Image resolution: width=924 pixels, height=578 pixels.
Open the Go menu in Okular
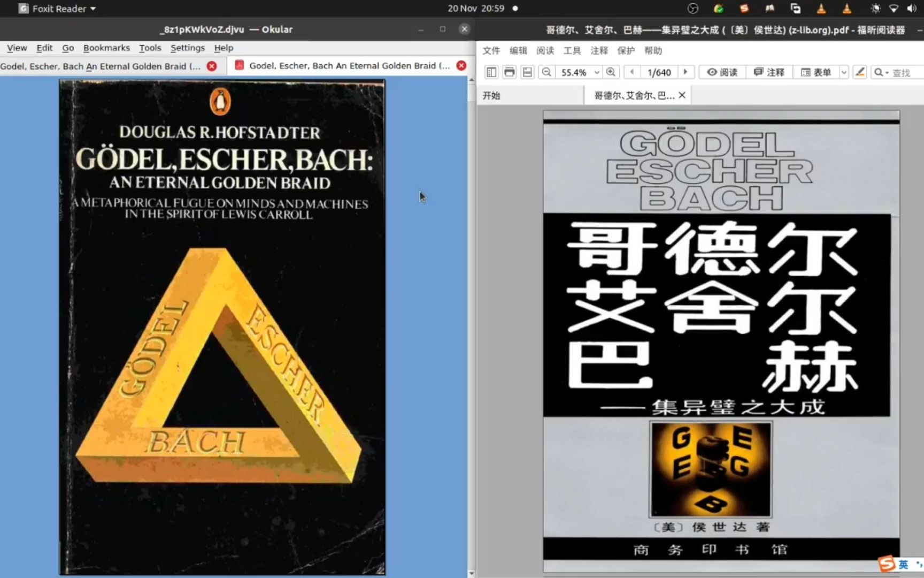pyautogui.click(x=68, y=48)
